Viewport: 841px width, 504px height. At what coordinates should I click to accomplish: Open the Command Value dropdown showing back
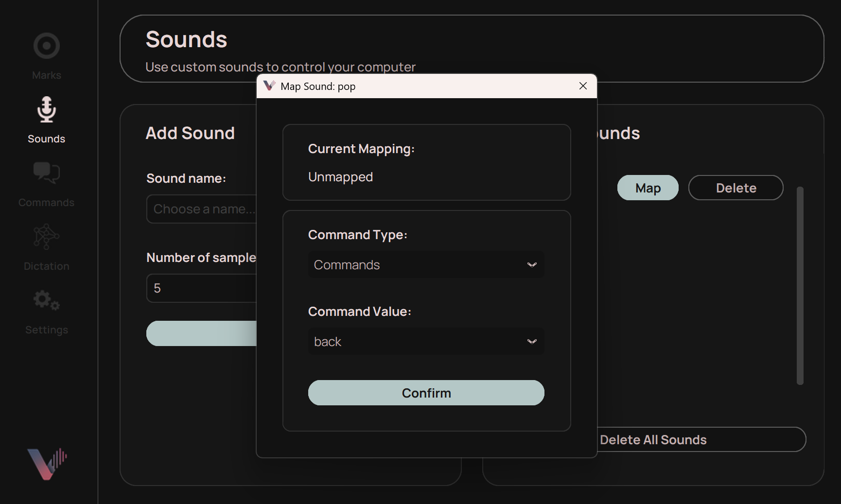[x=426, y=342]
